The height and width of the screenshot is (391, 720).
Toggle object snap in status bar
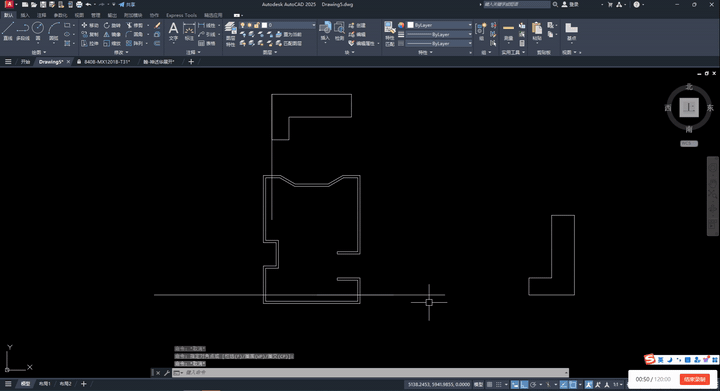[x=573, y=385]
